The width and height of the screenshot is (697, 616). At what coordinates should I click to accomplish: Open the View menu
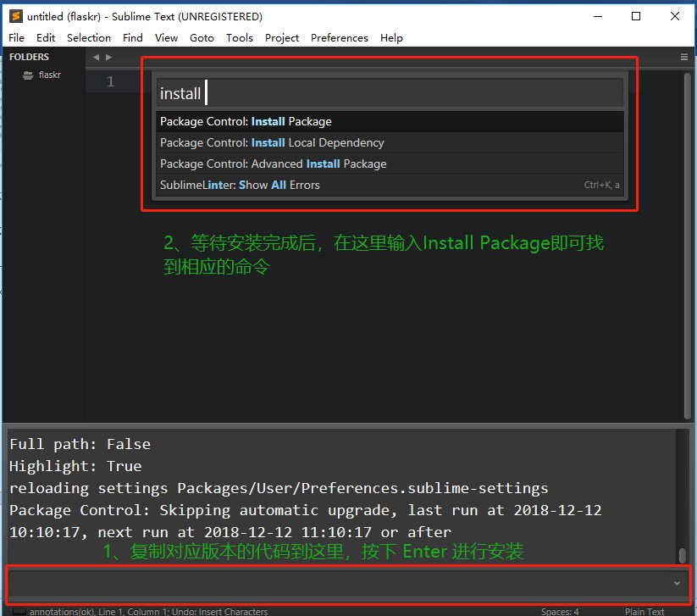166,38
